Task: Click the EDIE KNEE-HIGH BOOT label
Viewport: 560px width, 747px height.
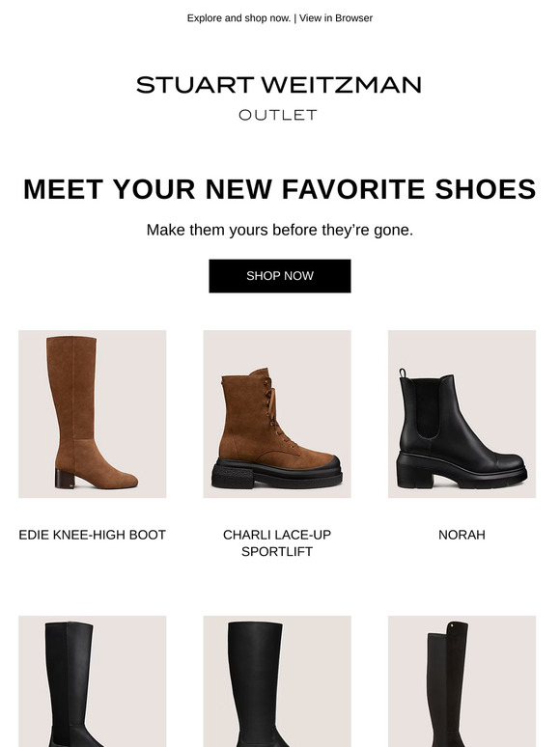Action: (x=93, y=535)
